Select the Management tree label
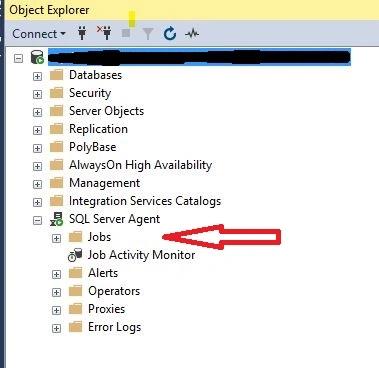Image resolution: width=379 pixels, height=368 pixels. [x=104, y=183]
